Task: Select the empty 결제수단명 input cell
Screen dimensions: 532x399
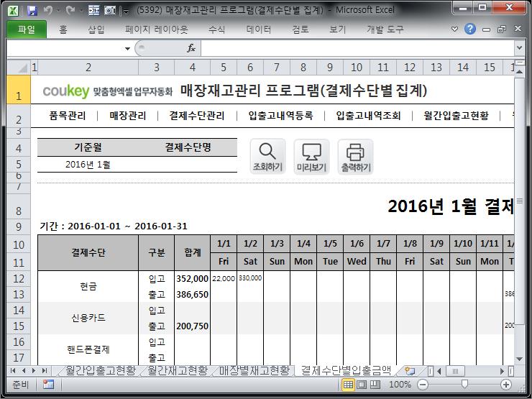Action: tap(188, 165)
